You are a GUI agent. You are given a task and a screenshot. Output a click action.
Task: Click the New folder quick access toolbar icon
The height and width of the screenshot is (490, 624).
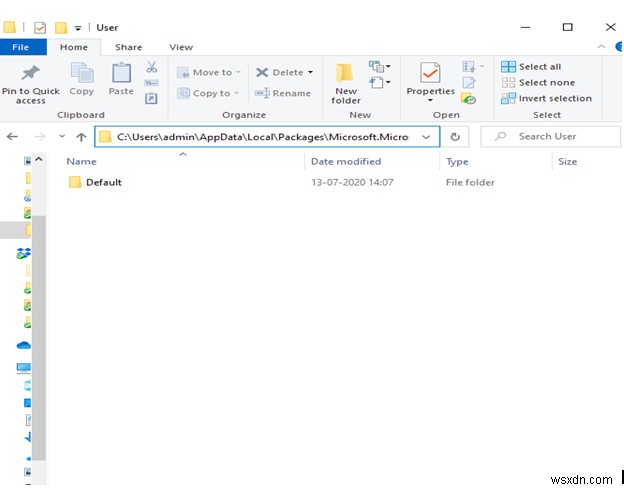(x=60, y=27)
